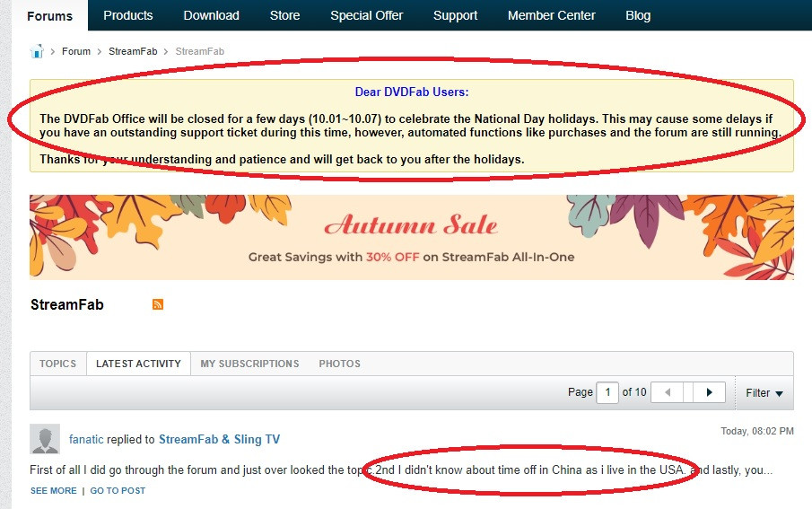Click SEE MORE on fanatic's post
The image size is (812, 509).
(x=53, y=490)
